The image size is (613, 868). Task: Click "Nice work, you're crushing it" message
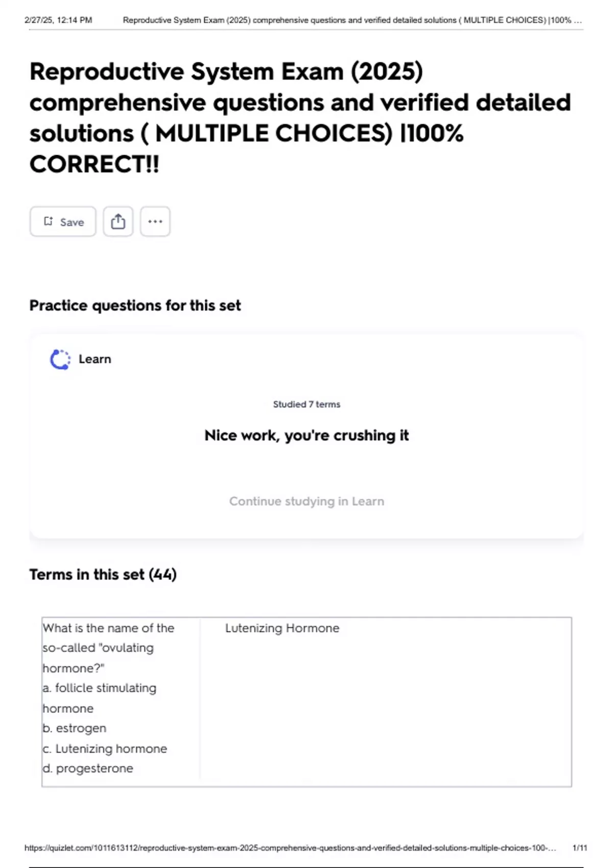click(306, 436)
